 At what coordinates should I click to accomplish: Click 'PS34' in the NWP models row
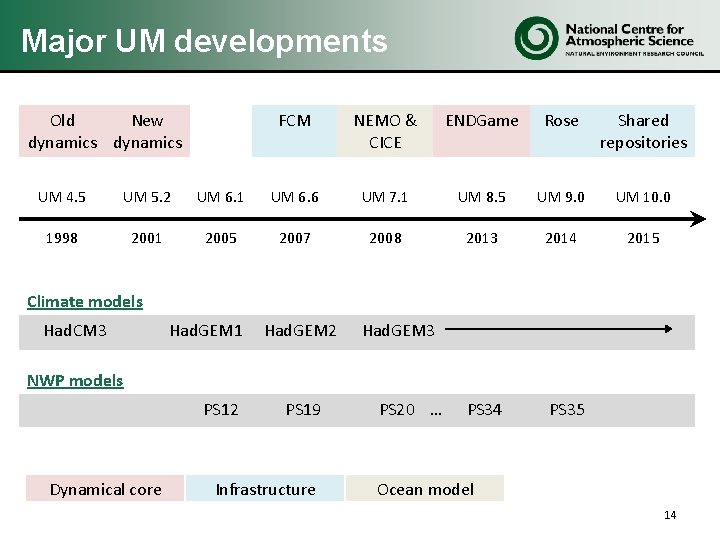[x=484, y=409]
